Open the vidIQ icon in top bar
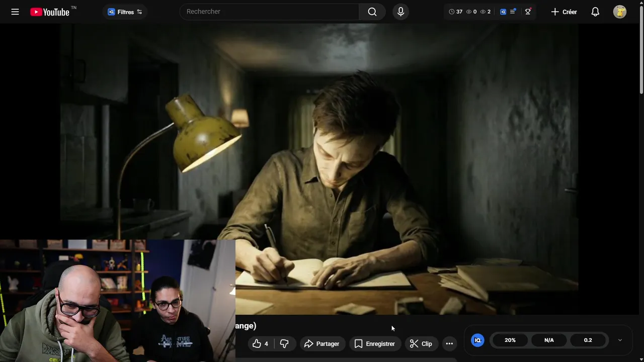 pyautogui.click(x=503, y=12)
